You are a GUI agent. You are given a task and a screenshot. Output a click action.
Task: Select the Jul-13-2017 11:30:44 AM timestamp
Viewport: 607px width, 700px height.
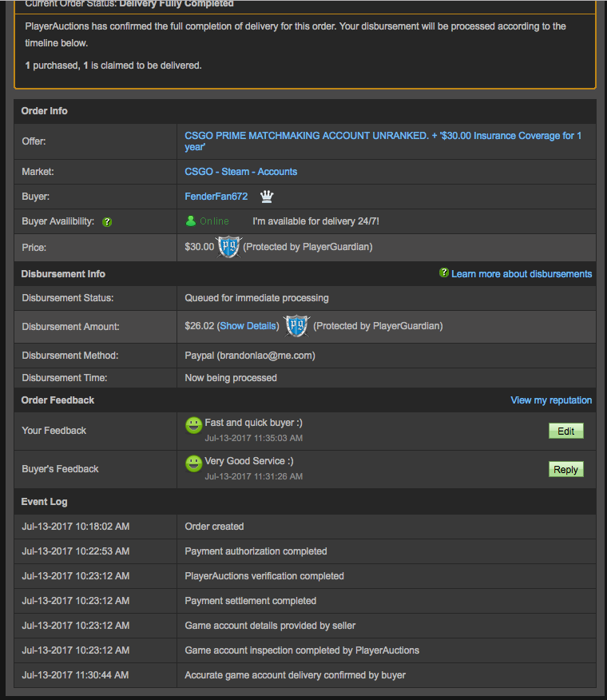(x=75, y=675)
